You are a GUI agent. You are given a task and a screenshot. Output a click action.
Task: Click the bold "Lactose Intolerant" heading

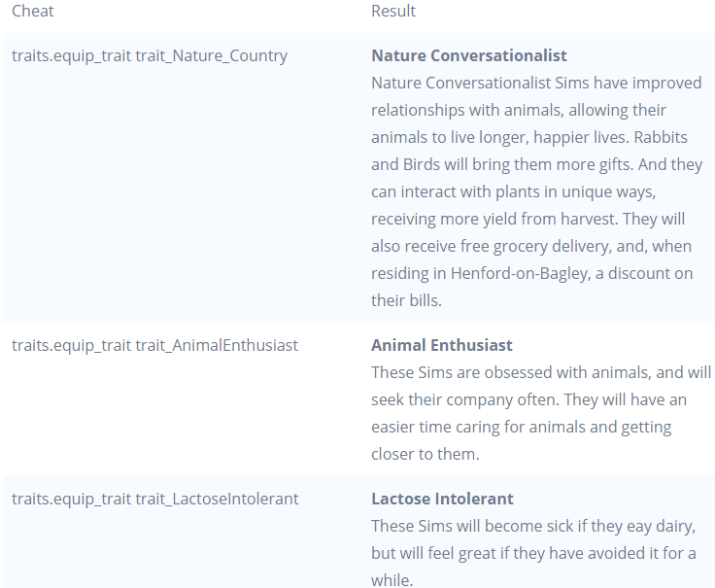442,499
